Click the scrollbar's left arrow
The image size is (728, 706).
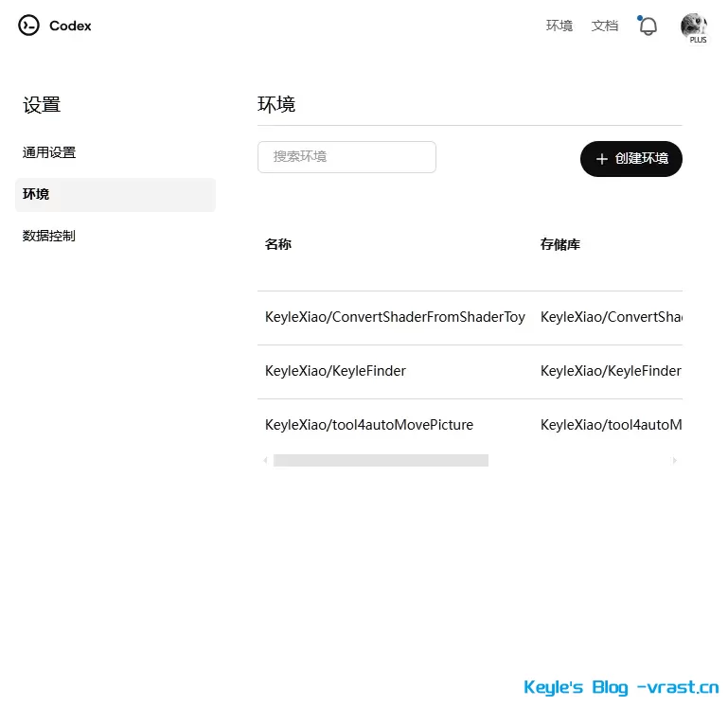coord(265,461)
